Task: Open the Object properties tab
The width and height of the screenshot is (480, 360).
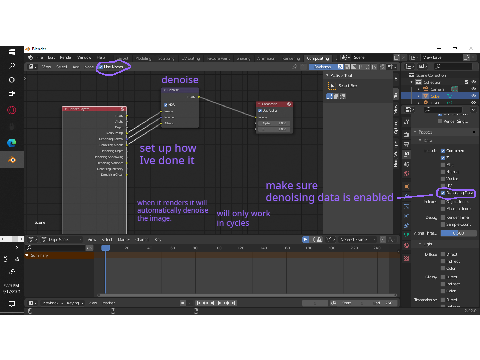Action: tap(406, 186)
